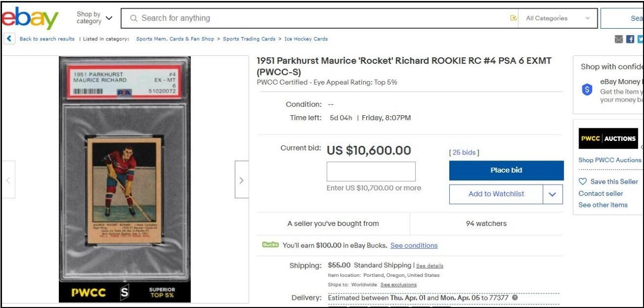Open Sports Trading Cards breadcrumb
Screen dimensions: 644x308
click(x=249, y=39)
